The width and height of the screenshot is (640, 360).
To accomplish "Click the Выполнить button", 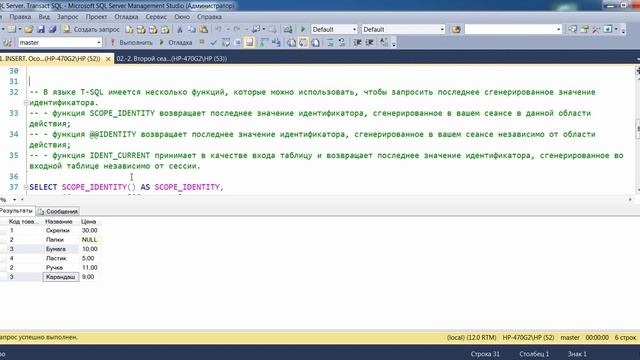I will pos(131,42).
